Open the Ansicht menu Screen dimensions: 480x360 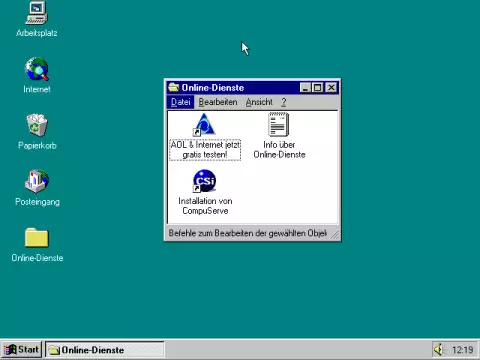[x=259, y=102]
